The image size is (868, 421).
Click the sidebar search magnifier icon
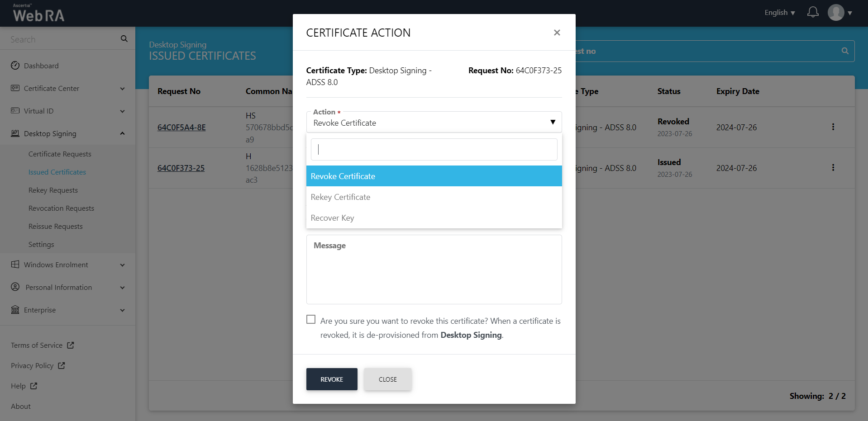124,39
